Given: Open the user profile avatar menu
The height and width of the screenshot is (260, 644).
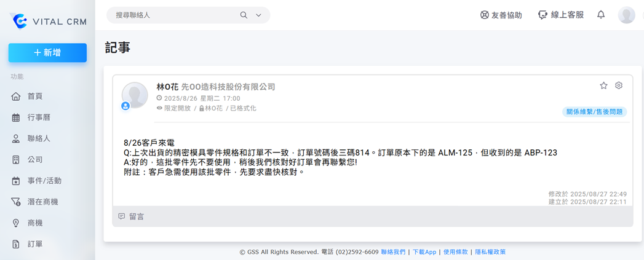Looking at the screenshot, I should pos(626,15).
